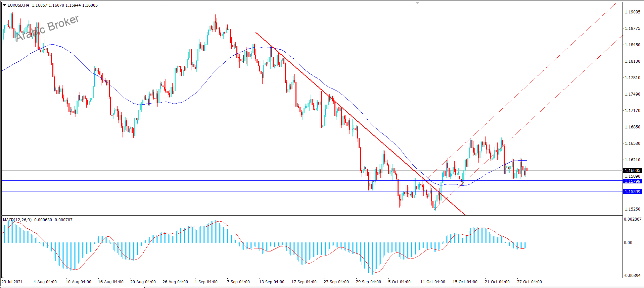Select the blue 1.15599 price label
644x288 pixels.
pos(632,192)
